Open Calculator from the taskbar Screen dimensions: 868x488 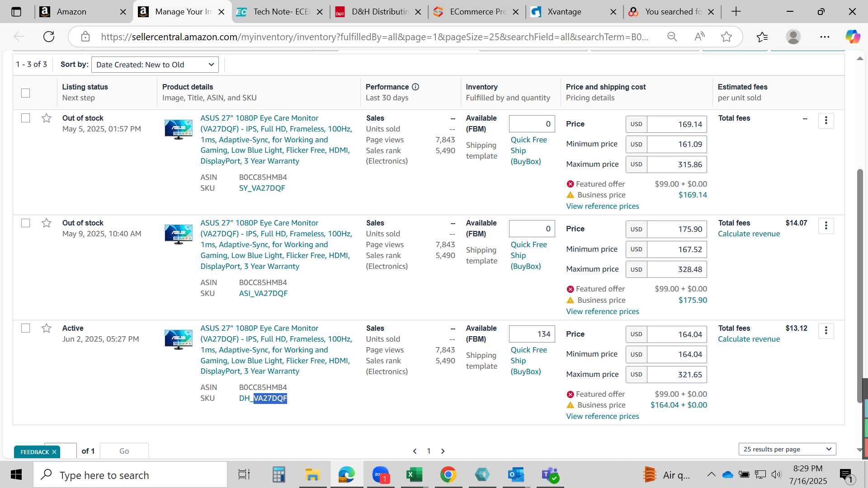279,475
